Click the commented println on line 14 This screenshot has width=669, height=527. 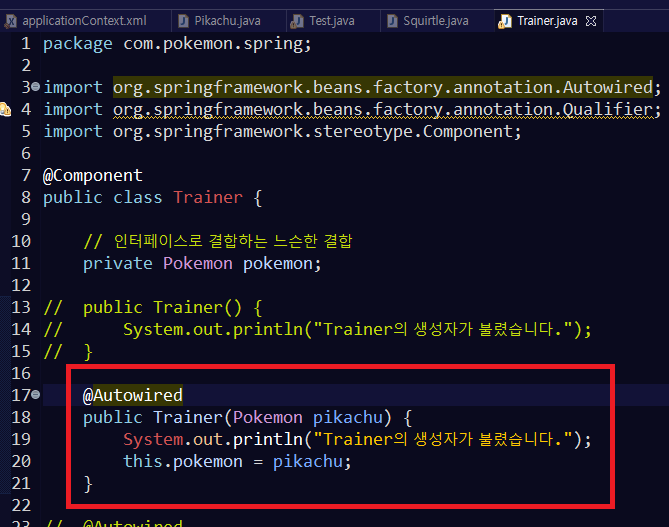point(357,329)
